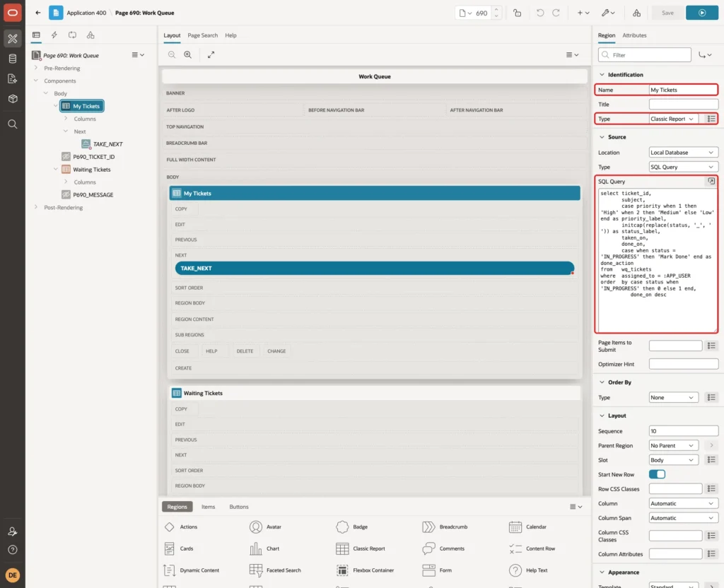This screenshot has width=724, height=588.
Task: Click the Filter properties search field
Action: 645,55
